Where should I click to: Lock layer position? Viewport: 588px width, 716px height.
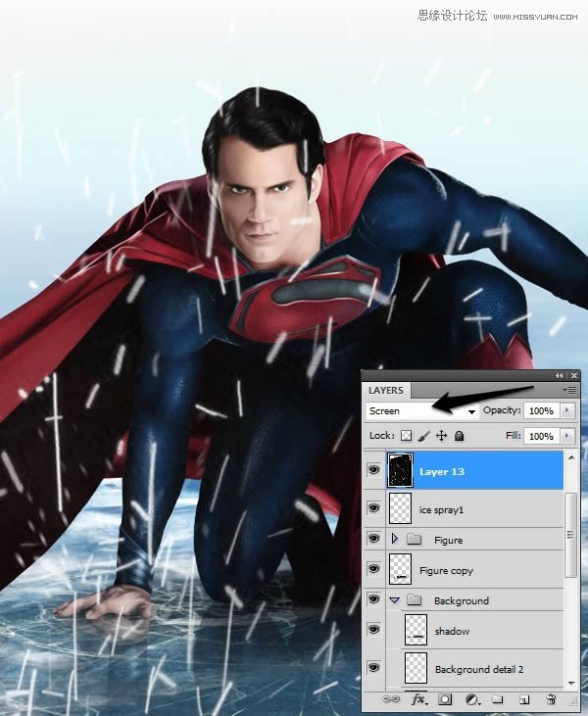(441, 436)
